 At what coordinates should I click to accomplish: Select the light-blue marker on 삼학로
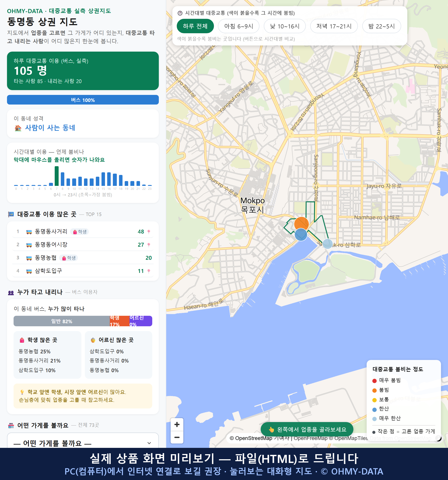click(327, 244)
